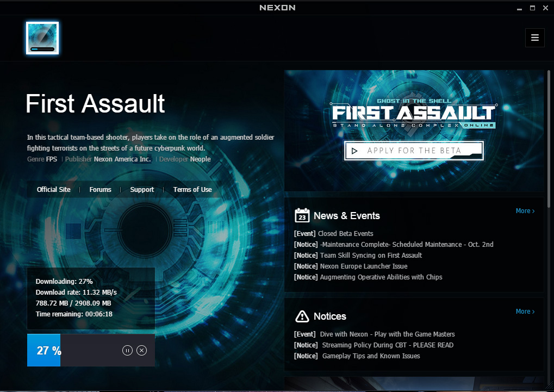Screen dimensions: 554x392
Task: Click the Apply for the Beta button
Action: 414,151
